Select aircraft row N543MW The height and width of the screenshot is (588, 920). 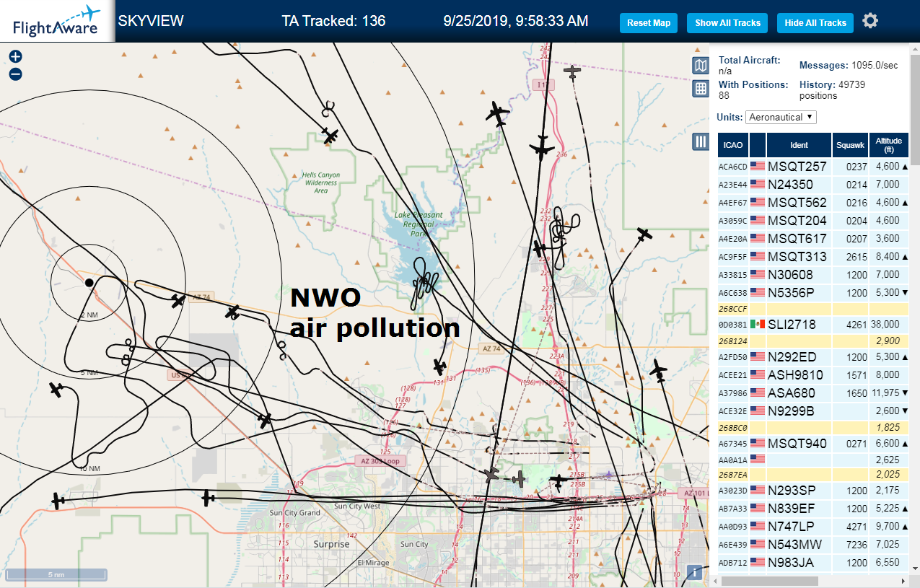(813, 545)
